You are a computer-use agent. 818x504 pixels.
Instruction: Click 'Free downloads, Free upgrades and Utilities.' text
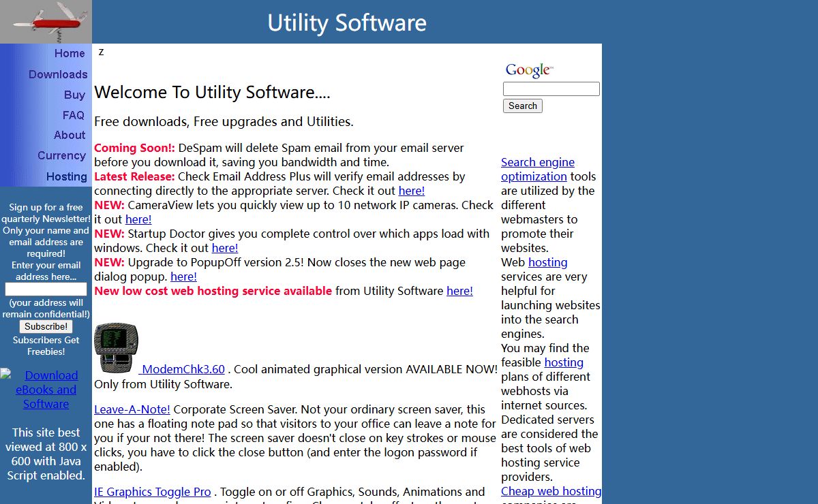(x=224, y=122)
